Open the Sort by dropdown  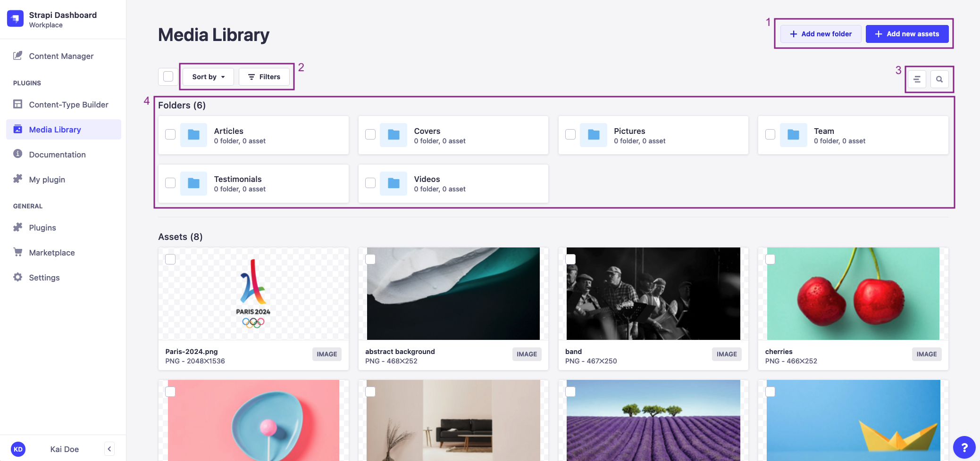(x=207, y=76)
